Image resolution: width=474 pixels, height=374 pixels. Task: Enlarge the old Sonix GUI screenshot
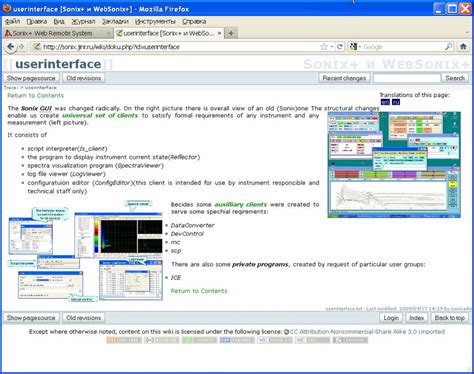click(394, 165)
